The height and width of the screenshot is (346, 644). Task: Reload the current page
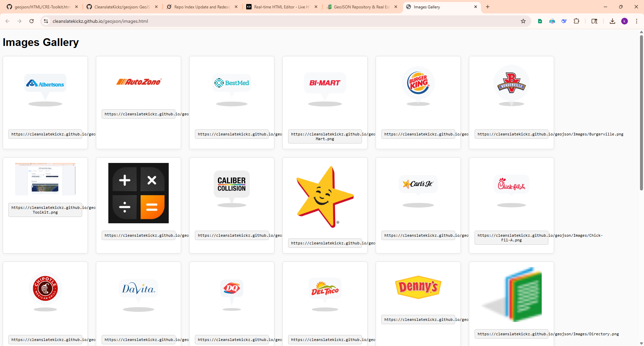(x=32, y=21)
